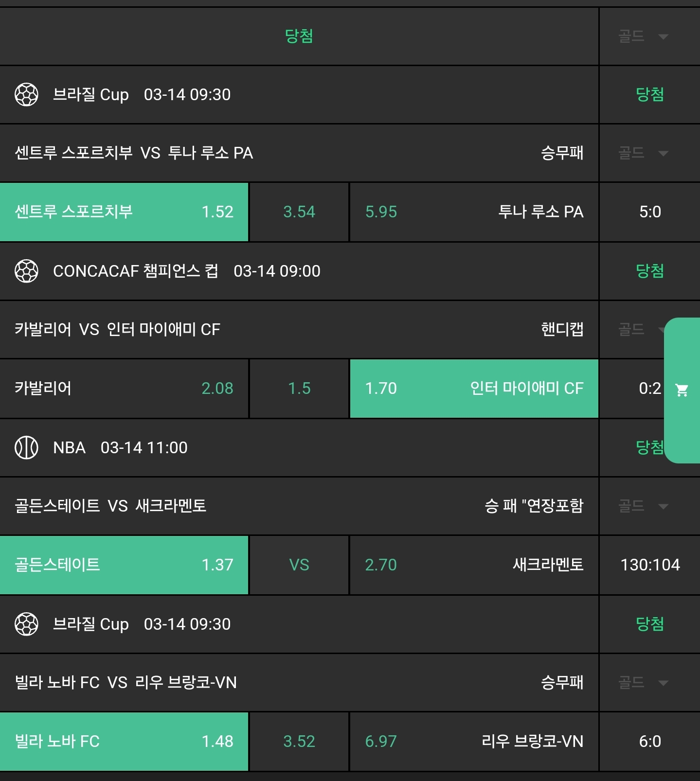
Task: Expand 골드 dropdown on 골든스테이트 match row
Action: tap(644, 506)
